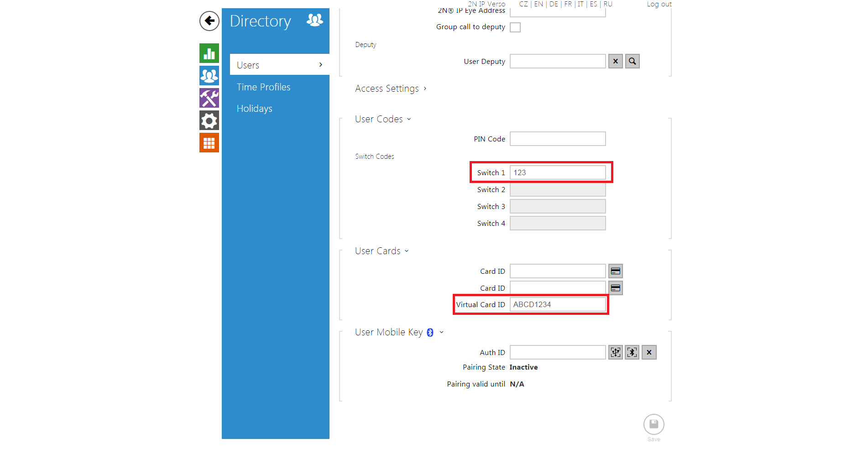Screen dimensions: 868x449
Task: Open the green Status chart icon
Action: (209, 53)
